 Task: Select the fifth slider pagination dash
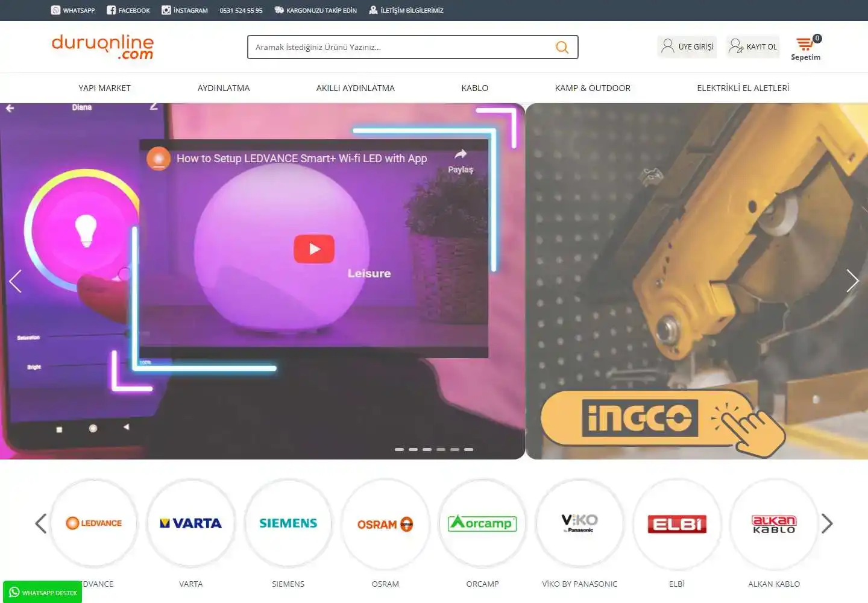454,449
